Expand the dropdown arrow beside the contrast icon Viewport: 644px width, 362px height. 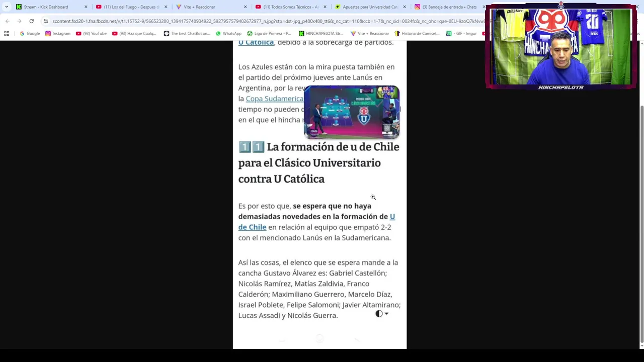coord(386,314)
